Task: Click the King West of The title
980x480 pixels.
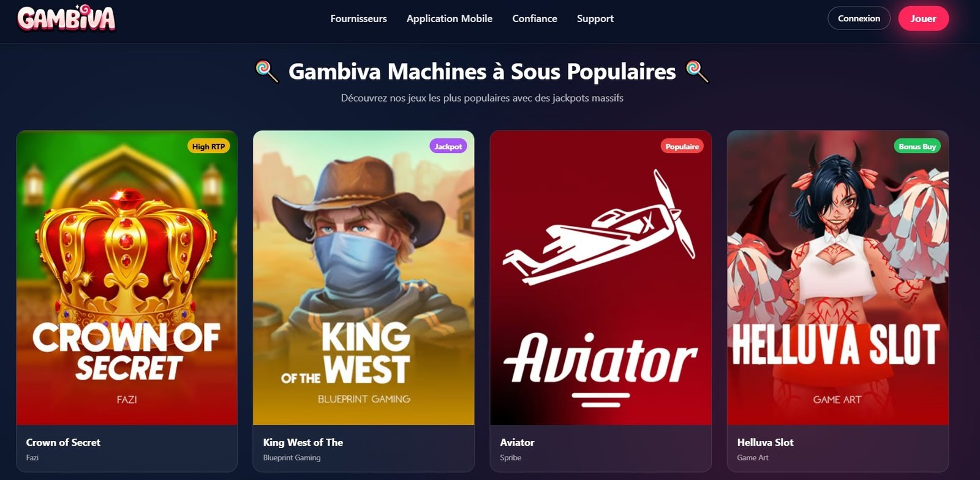Action: click(x=303, y=442)
